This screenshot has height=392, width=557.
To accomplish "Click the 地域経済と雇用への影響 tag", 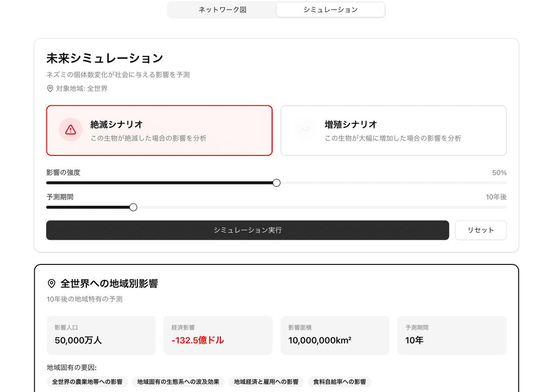I will (266, 382).
